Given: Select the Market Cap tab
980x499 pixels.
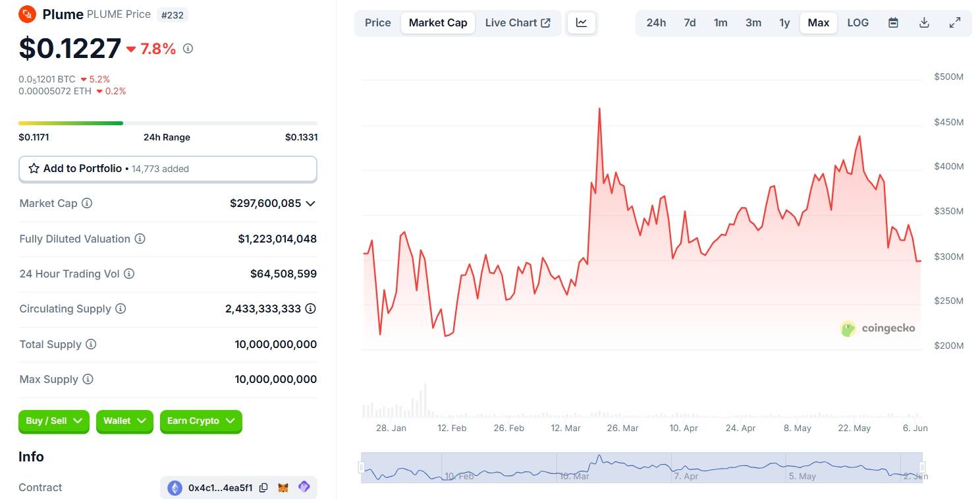Looking at the screenshot, I should pos(438,22).
